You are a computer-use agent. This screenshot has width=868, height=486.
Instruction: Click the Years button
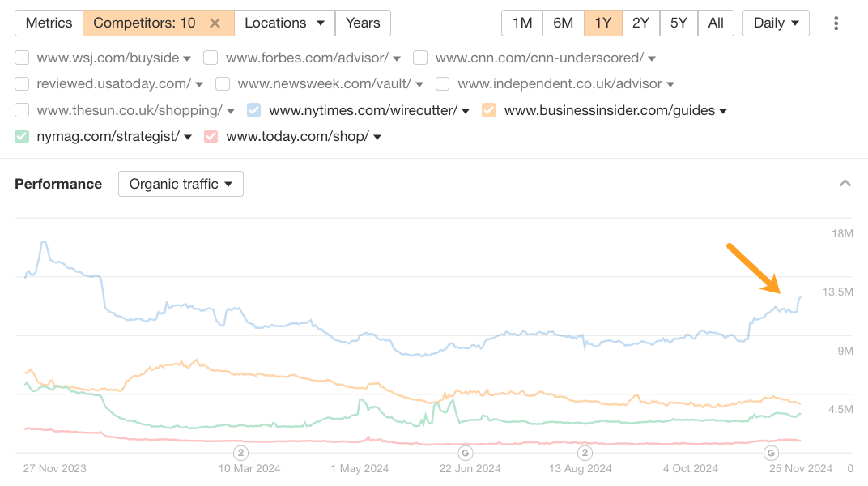click(363, 23)
